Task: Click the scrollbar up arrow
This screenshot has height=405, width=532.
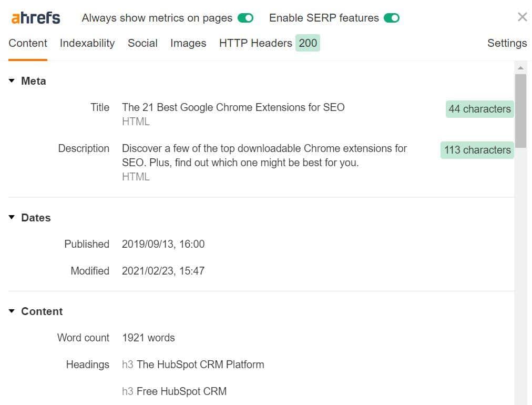Action: tap(521, 68)
